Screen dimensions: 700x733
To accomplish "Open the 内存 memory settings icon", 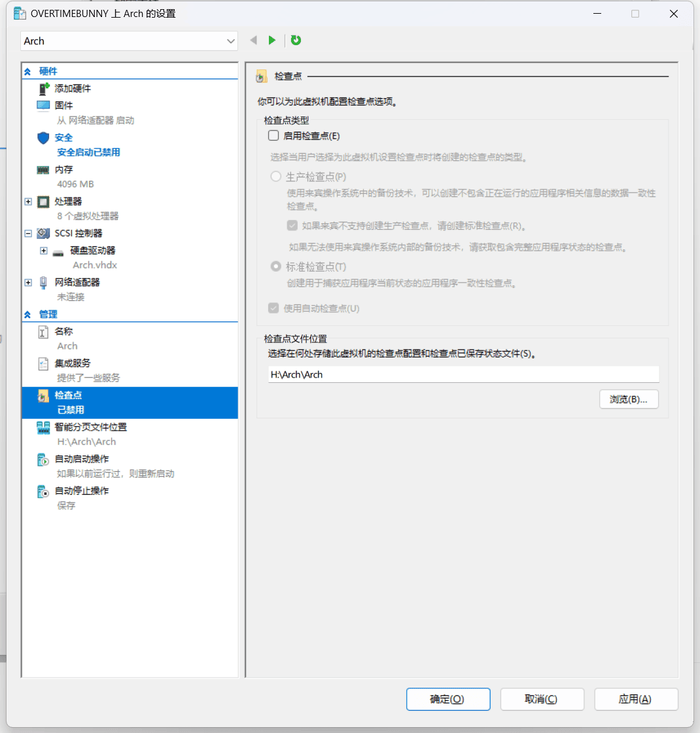I will (43, 170).
